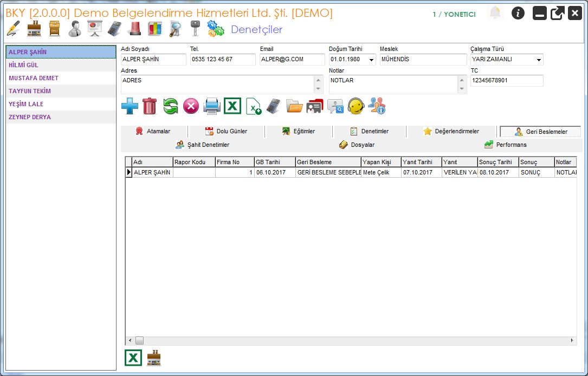Open the colored gears settings icon
This screenshot has height=376, width=588.
point(216,29)
